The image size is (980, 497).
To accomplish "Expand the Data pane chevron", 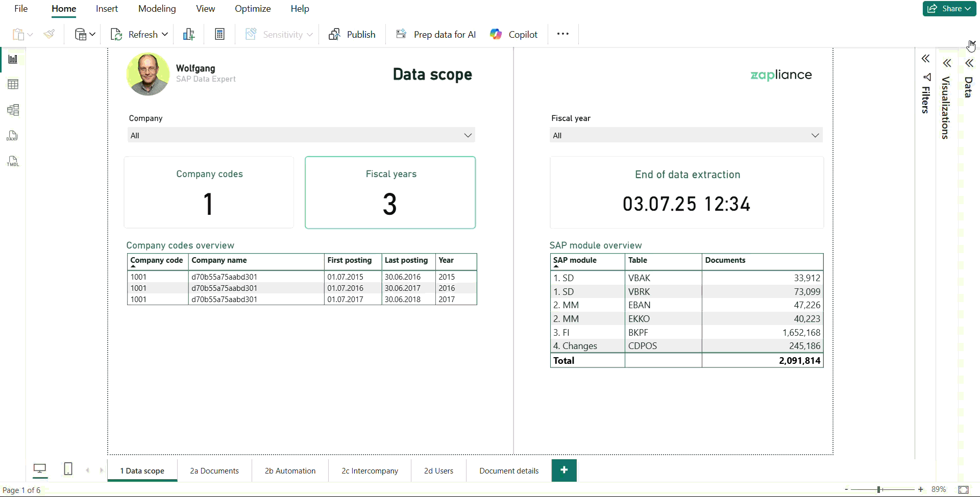I will coord(969,63).
